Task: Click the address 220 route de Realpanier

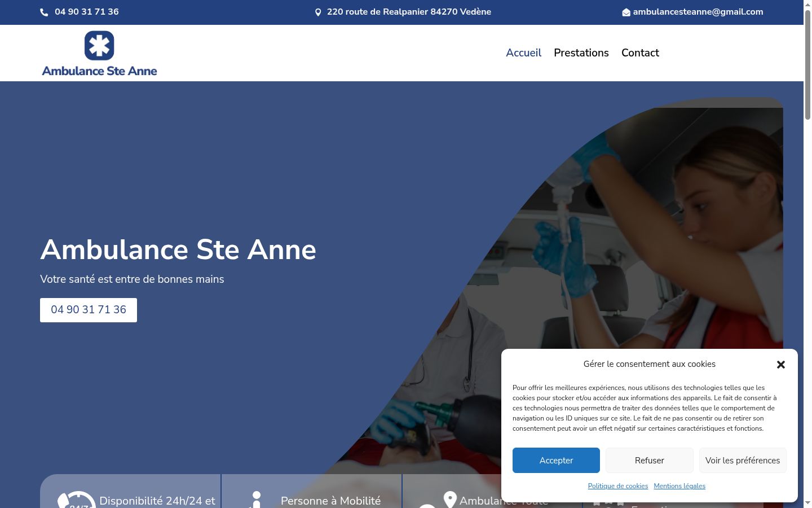Action: pos(409,12)
